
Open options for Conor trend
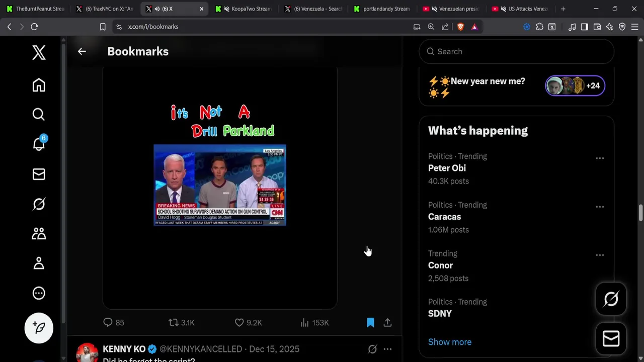600,255
